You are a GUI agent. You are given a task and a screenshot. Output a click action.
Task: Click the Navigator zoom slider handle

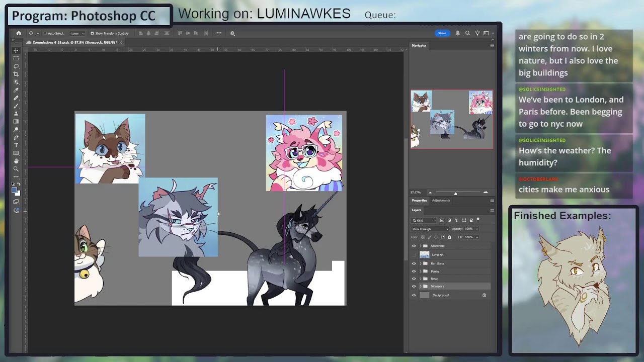pyautogui.click(x=456, y=193)
